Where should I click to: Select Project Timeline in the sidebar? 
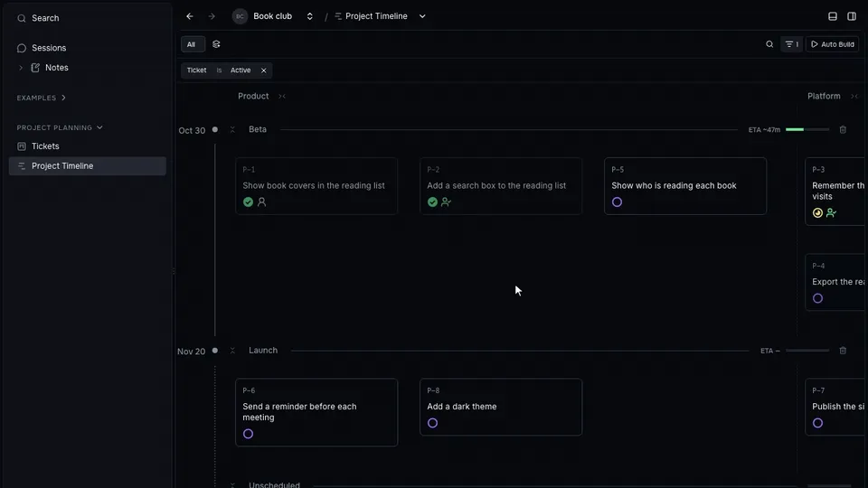coord(88,166)
